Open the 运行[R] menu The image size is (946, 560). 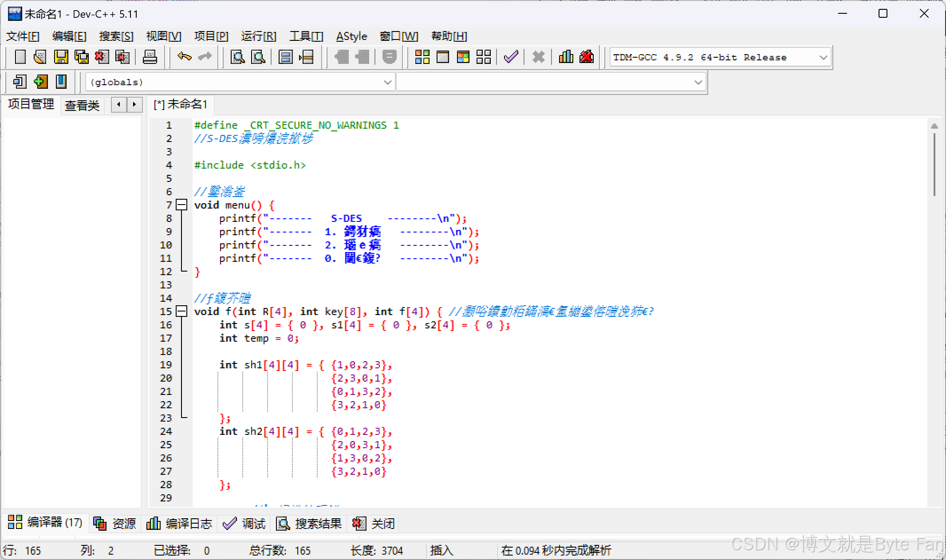pyautogui.click(x=259, y=36)
